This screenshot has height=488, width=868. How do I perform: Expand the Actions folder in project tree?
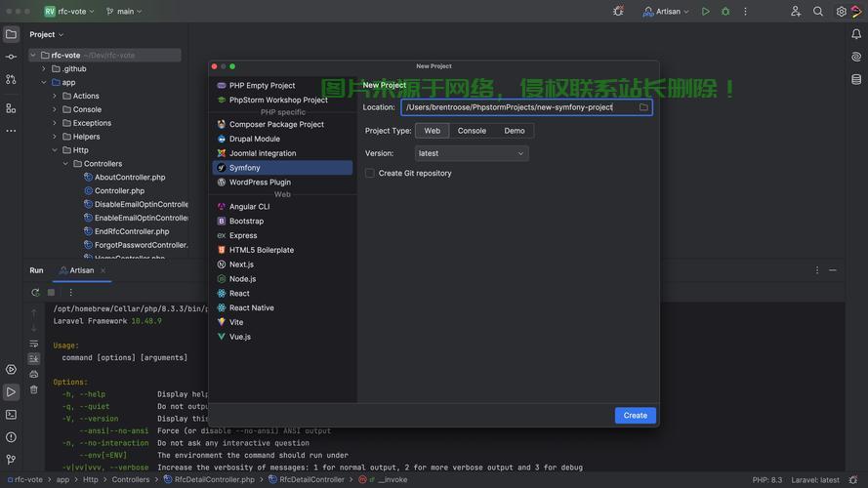tap(55, 96)
